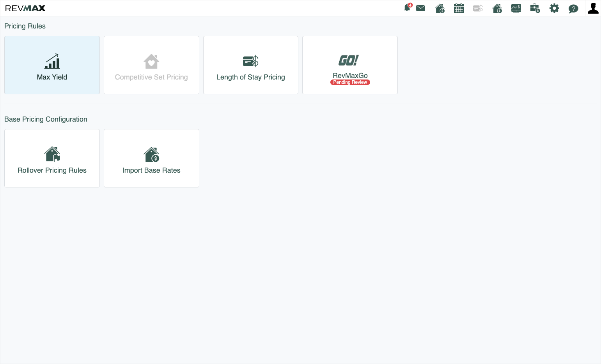
Task: Open Competitive Set Pricing label
Action: point(151,77)
